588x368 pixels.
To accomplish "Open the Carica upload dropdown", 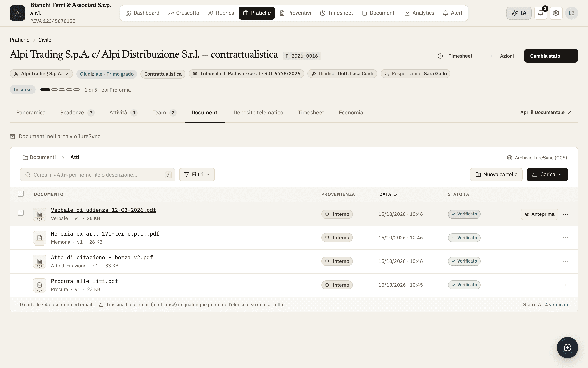I will (x=547, y=175).
